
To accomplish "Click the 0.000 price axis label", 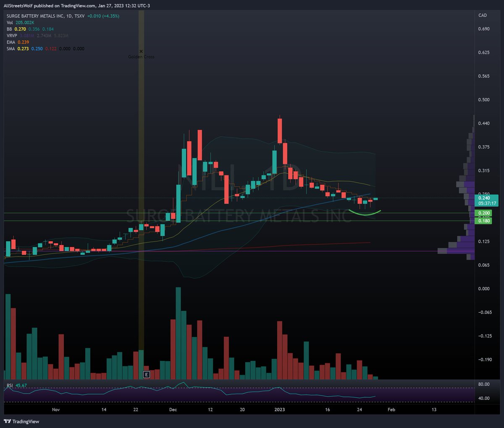I will tap(484, 289).
